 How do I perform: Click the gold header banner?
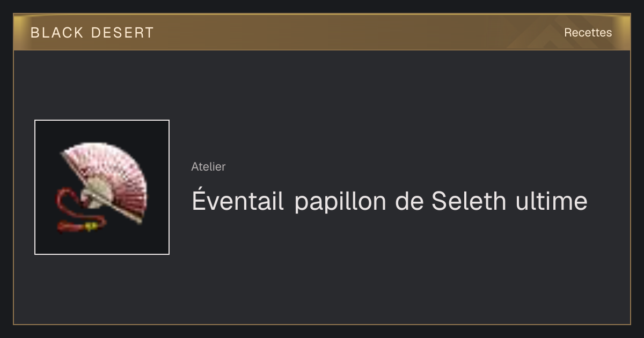322,32
